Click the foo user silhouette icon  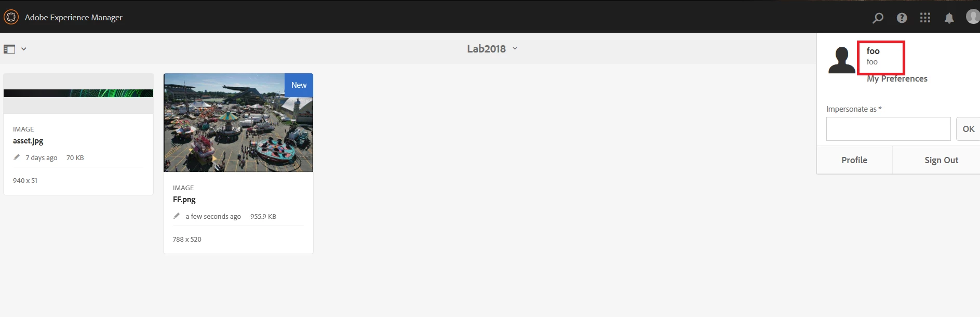click(841, 60)
